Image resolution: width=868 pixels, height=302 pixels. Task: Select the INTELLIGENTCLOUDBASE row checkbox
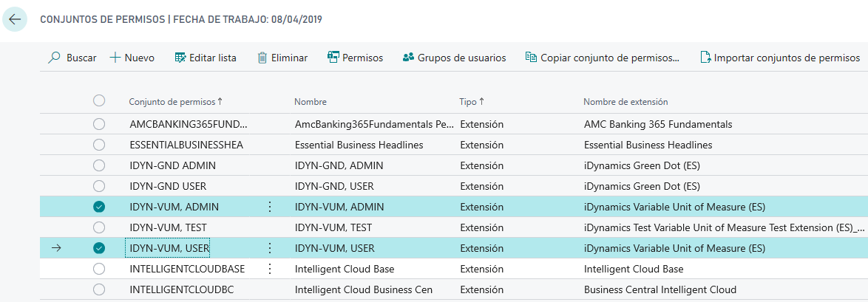(99, 269)
